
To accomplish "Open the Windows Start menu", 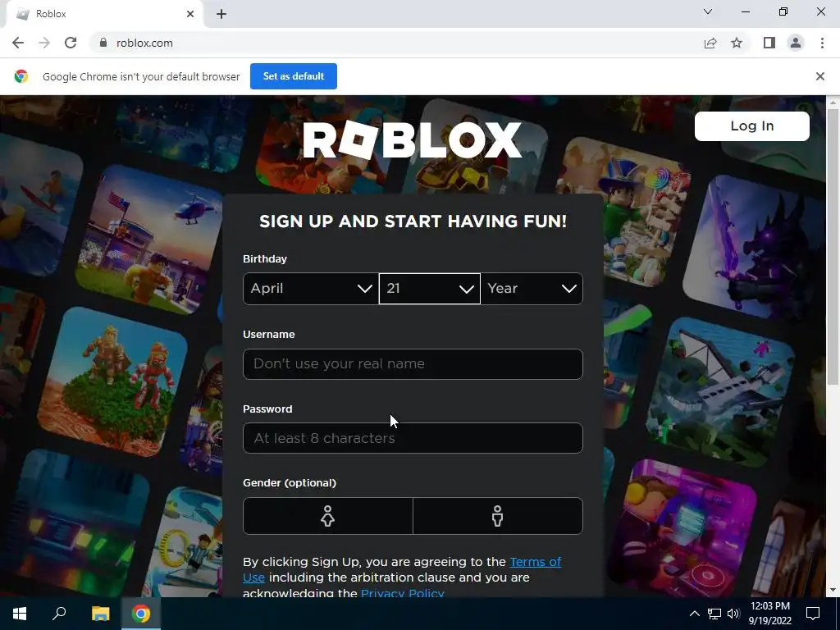I will point(20,614).
